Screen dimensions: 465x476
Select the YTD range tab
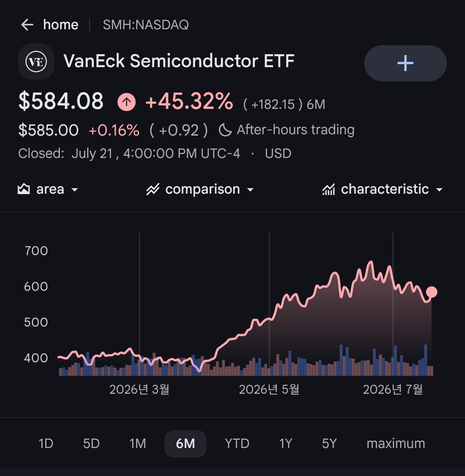pyautogui.click(x=237, y=444)
